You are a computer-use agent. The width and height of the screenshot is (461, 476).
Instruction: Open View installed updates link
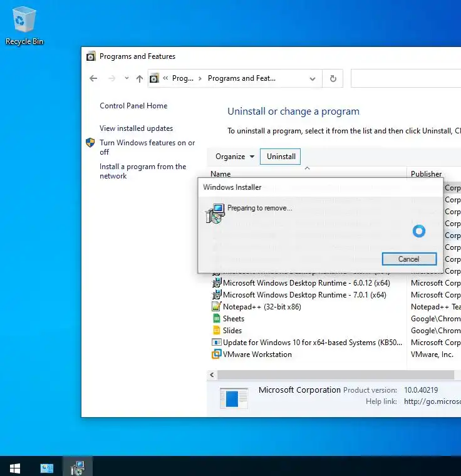(136, 128)
